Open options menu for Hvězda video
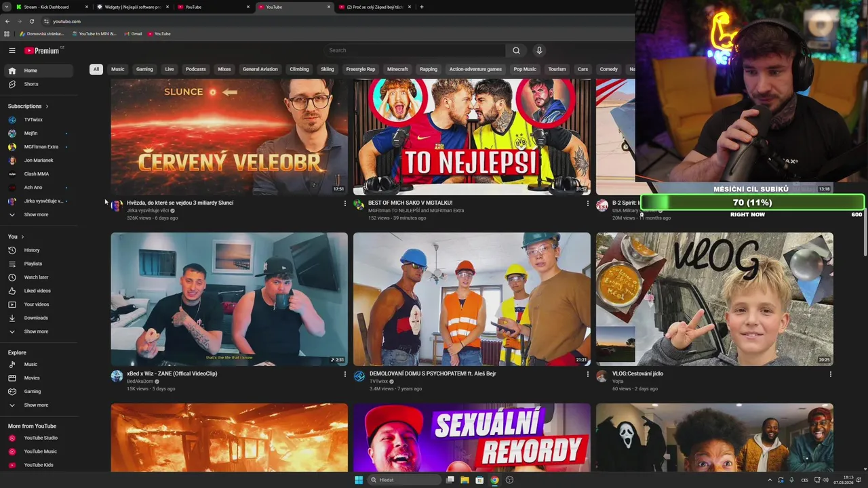The height and width of the screenshot is (488, 868). click(344, 203)
